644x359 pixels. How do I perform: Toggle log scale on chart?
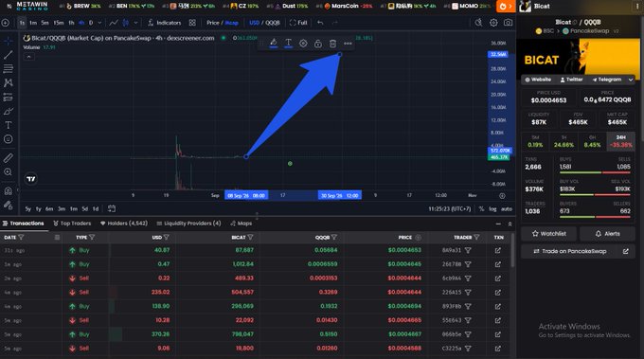492,208
